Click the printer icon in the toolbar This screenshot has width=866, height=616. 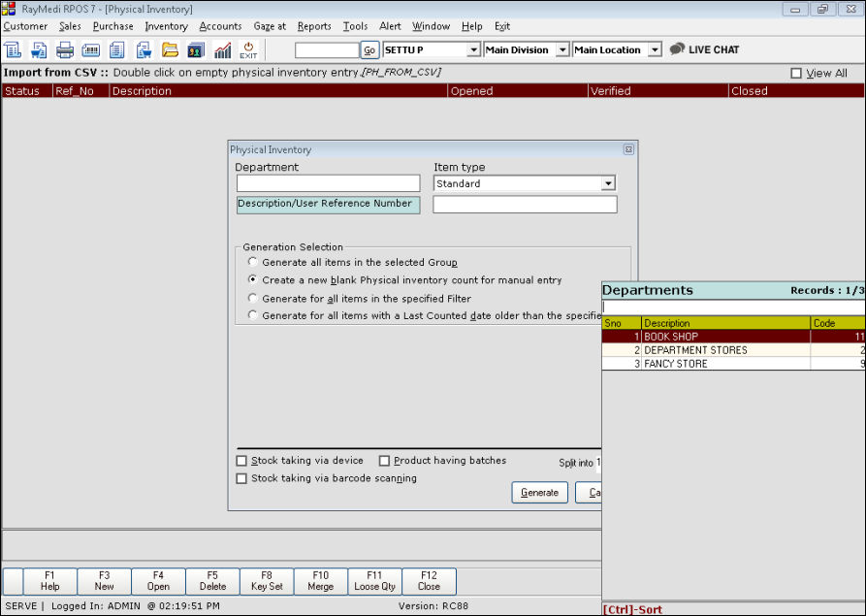click(65, 50)
